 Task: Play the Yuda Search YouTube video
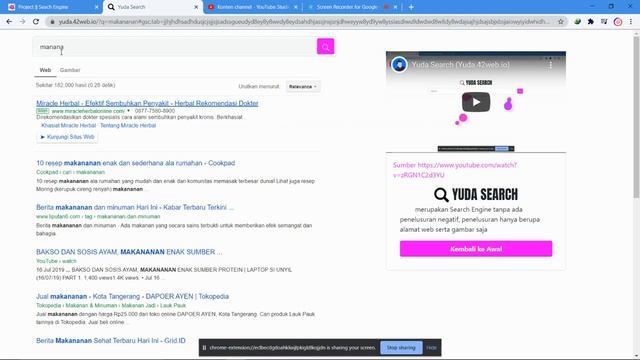[x=476, y=102]
